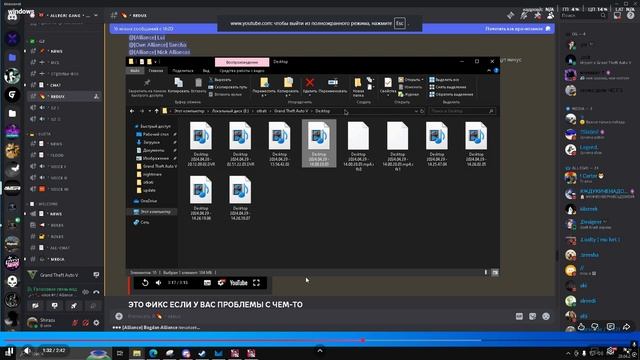Image resolution: width=640 pixels, height=360 pixels.
Task: Switch to the View ribbon tab
Action: pos(206,71)
